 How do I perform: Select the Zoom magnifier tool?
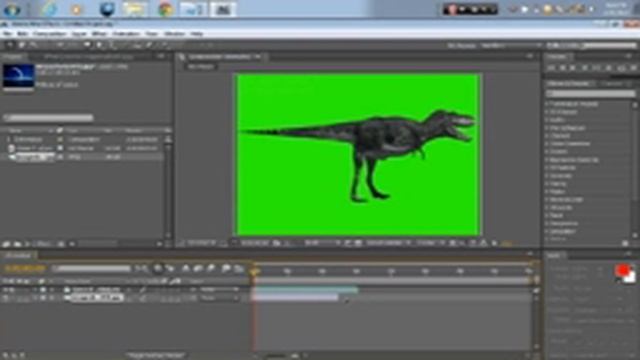click(33, 45)
